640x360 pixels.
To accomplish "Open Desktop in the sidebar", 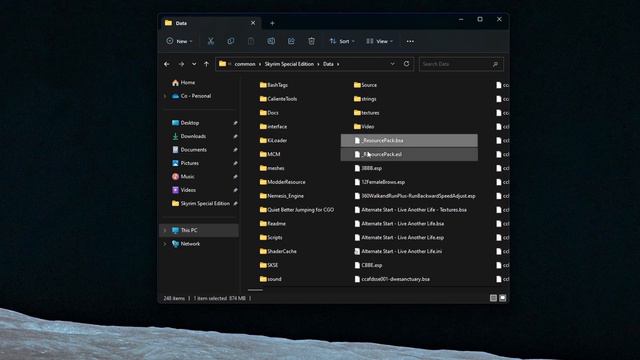I will pos(185,123).
